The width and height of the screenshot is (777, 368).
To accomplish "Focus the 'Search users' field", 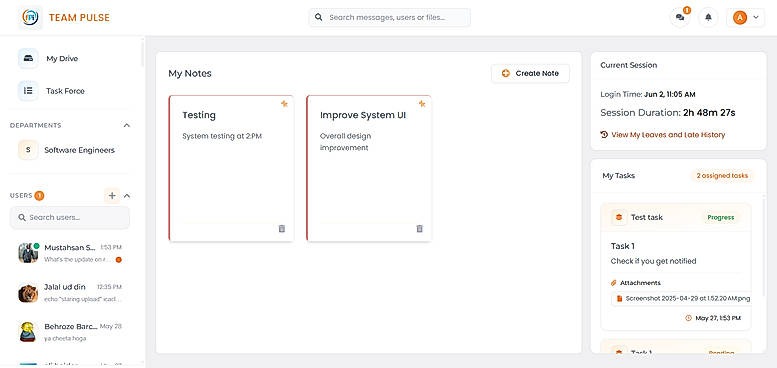I will [70, 217].
